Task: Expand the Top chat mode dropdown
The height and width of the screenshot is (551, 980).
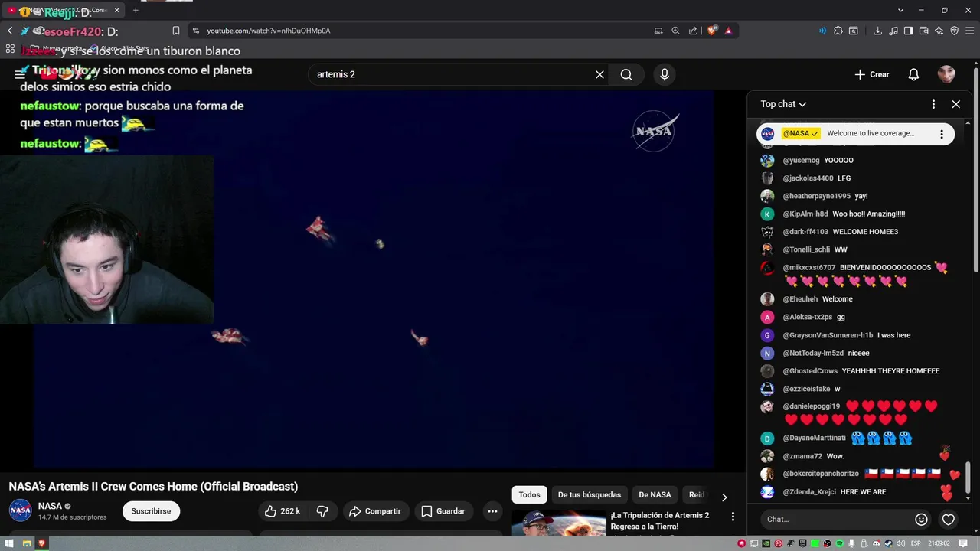Action: (x=783, y=104)
